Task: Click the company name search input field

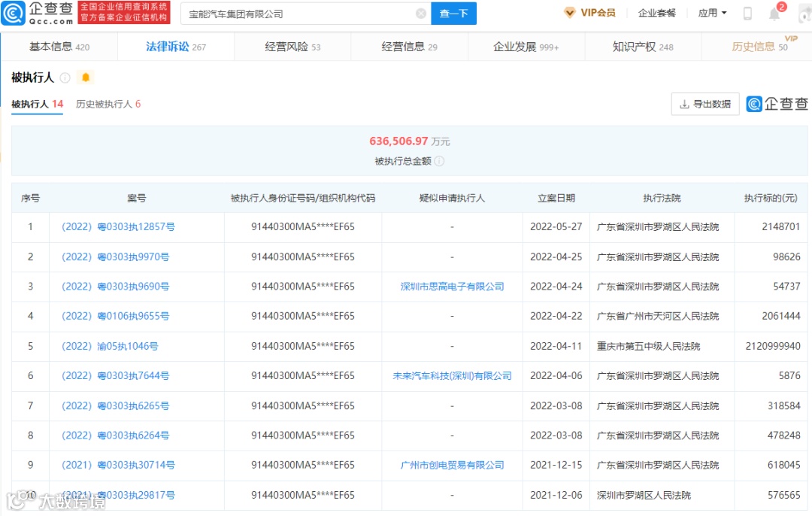Action: [300, 14]
